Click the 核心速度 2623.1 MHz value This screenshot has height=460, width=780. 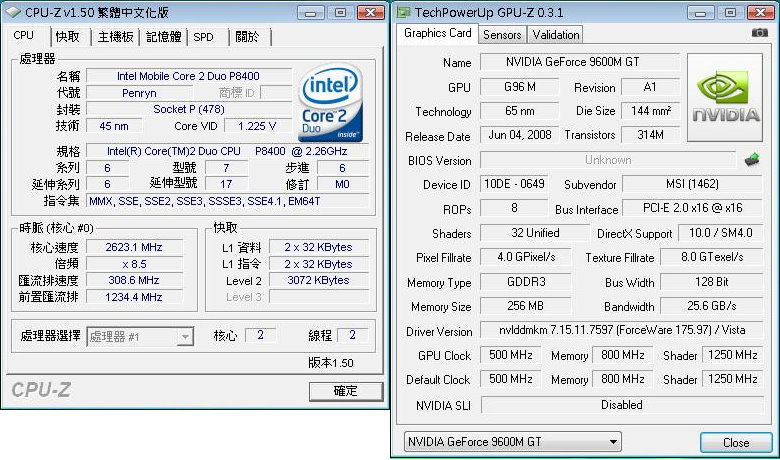pyautogui.click(x=134, y=247)
